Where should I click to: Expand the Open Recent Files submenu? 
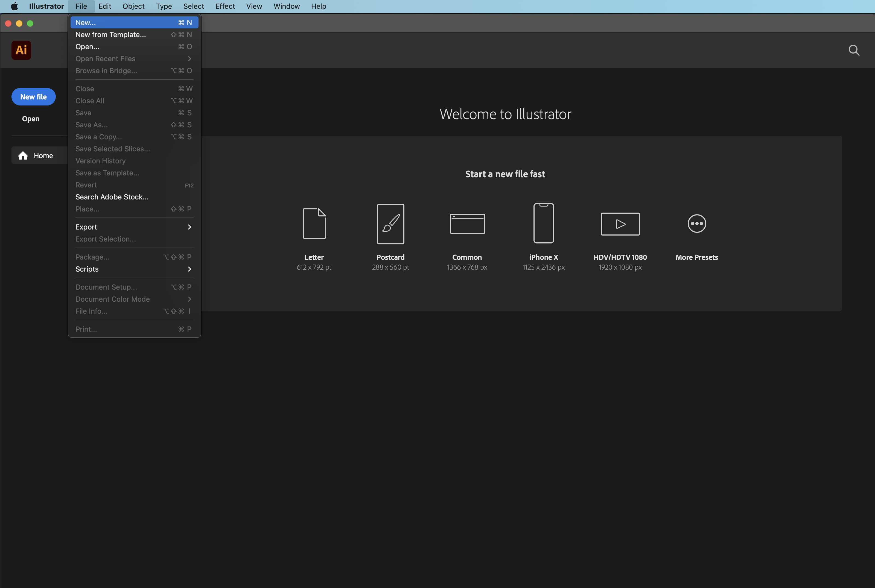click(x=134, y=58)
